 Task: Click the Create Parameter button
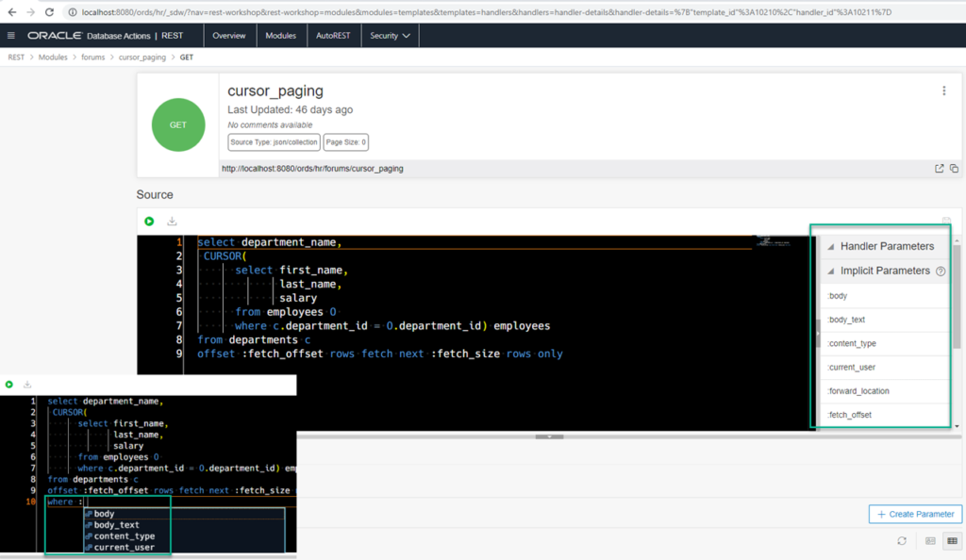[915, 514]
